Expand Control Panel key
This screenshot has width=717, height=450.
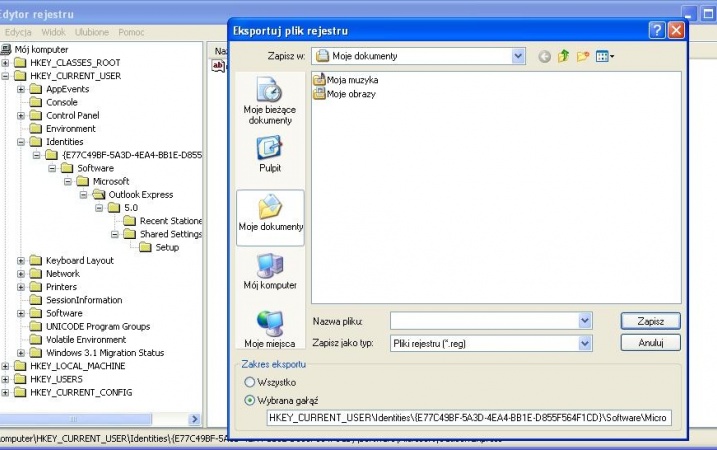[21, 116]
